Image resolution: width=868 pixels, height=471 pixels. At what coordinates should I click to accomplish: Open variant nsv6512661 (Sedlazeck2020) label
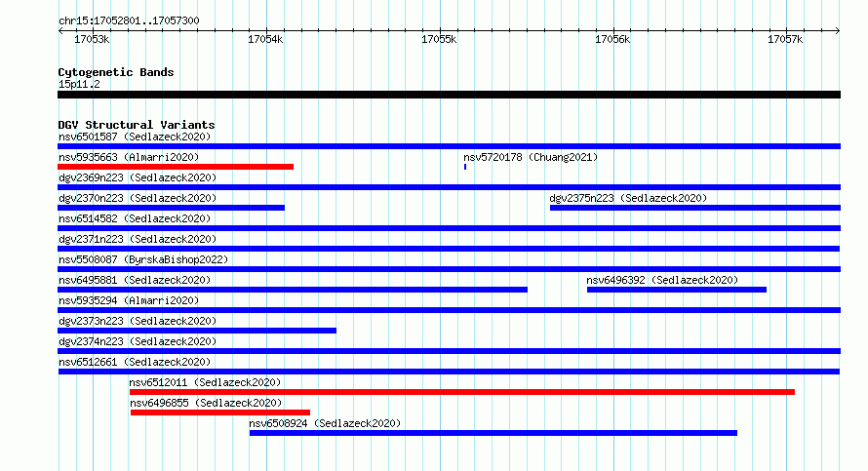click(135, 362)
